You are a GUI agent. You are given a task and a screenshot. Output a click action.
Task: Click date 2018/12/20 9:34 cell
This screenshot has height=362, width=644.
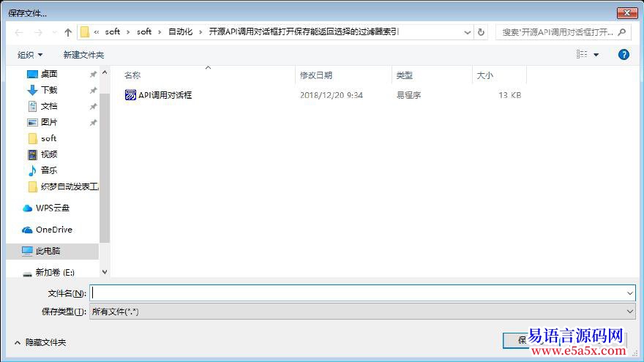[x=331, y=95]
